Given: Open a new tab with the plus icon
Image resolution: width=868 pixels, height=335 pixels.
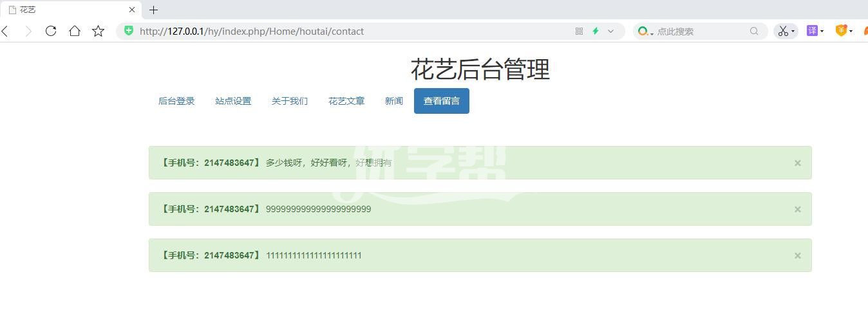Looking at the screenshot, I should (153, 10).
